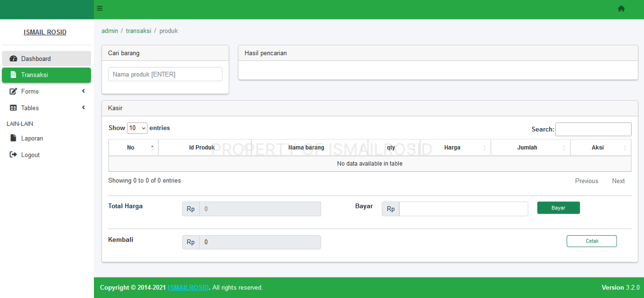Image resolution: width=644 pixels, height=298 pixels.
Task: Click the Logout arrow icon
Action: coord(13,155)
